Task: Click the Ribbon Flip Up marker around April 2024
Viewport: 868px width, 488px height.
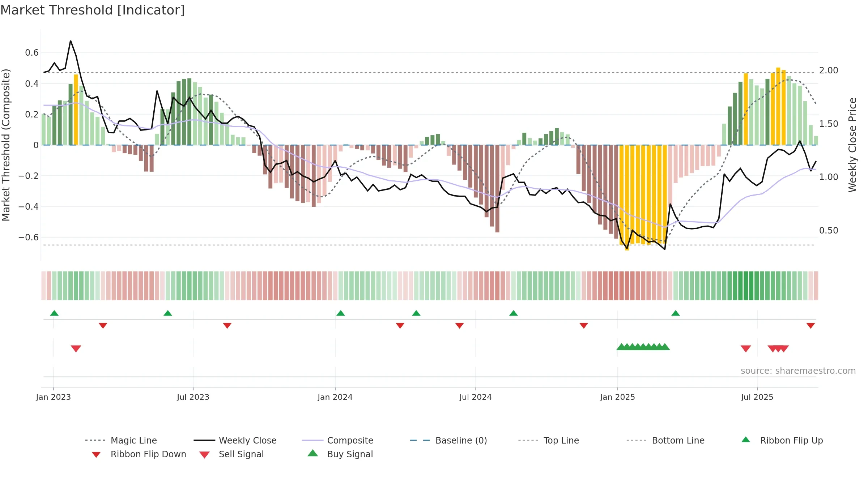Action: click(x=416, y=313)
